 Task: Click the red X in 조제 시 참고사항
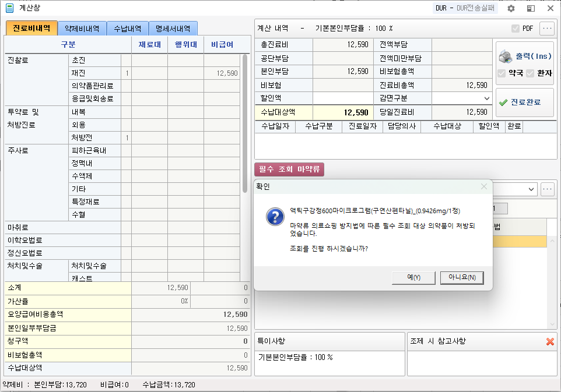(550, 341)
